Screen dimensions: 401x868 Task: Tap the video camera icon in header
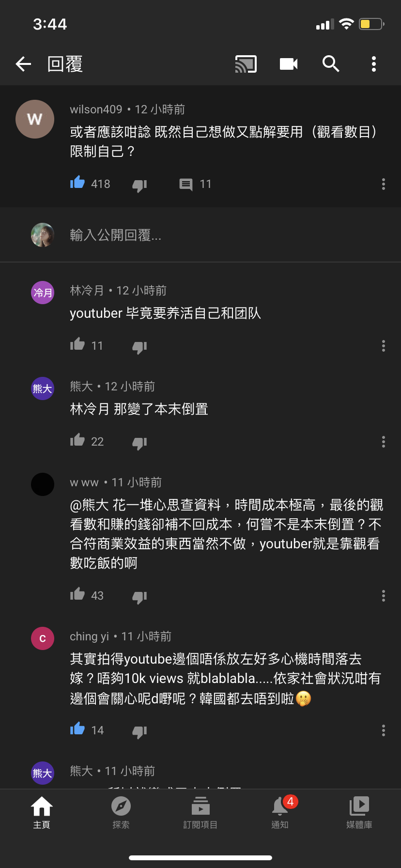[289, 64]
